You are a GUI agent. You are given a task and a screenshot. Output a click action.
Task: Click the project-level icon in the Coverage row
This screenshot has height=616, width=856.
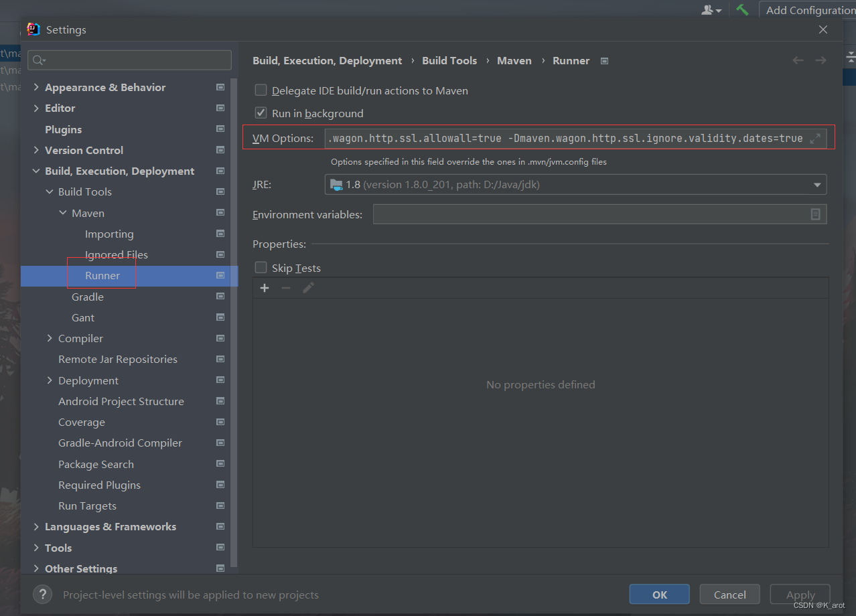point(220,422)
